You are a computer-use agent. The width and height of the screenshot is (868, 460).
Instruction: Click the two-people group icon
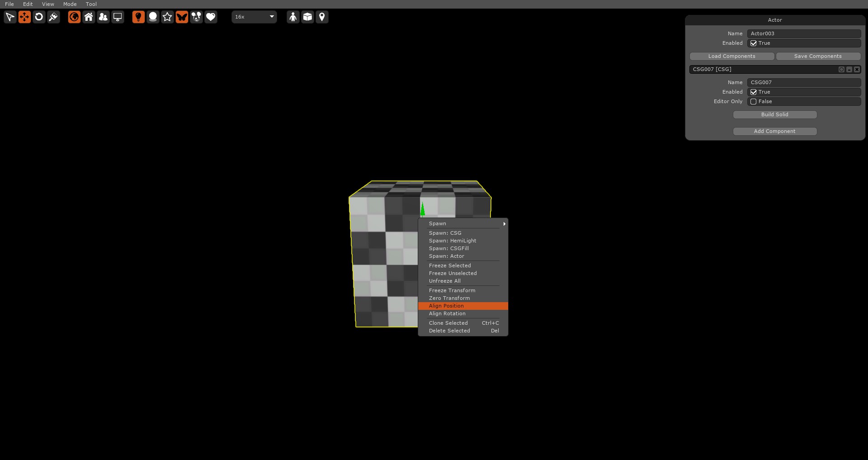click(x=103, y=17)
